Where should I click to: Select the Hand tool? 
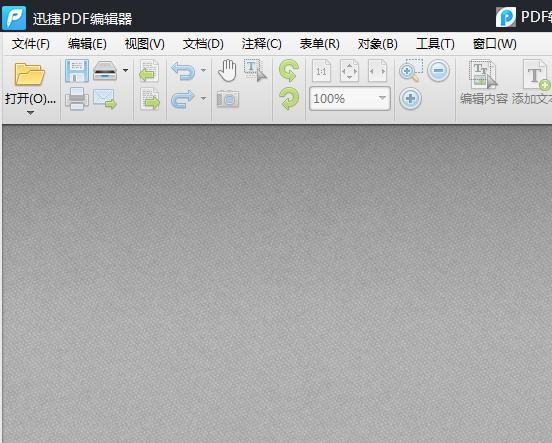(x=227, y=71)
